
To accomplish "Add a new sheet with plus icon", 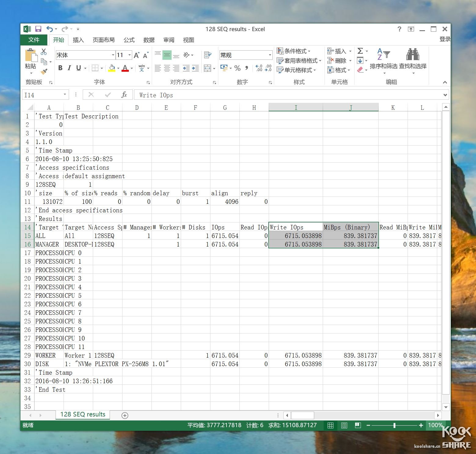I will point(125,415).
